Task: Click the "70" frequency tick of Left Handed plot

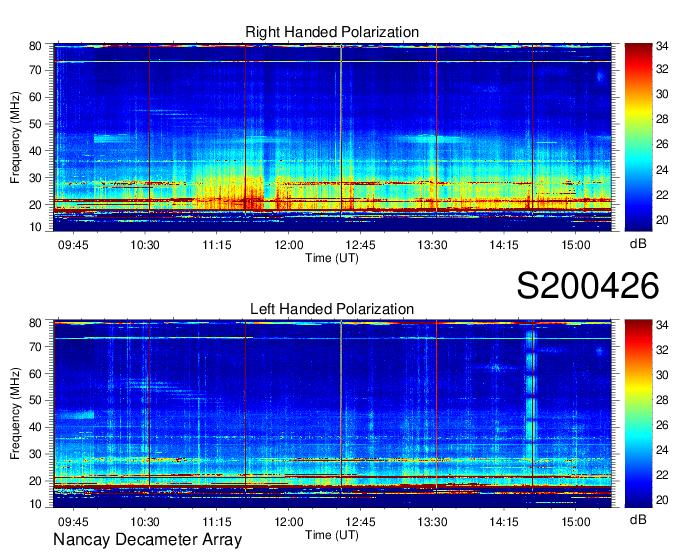Action: point(35,347)
